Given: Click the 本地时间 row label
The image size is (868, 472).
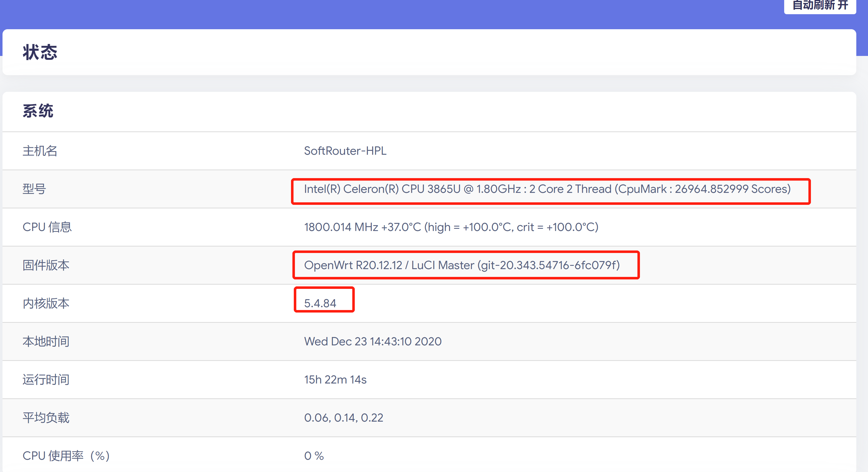Looking at the screenshot, I should coord(46,341).
